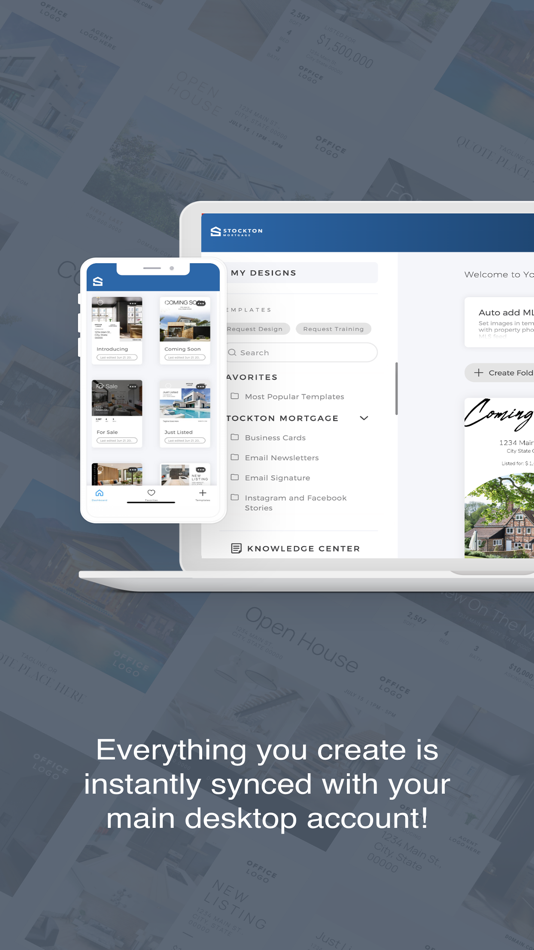The width and height of the screenshot is (534, 950).
Task: Click the Just Listed card's last edited label
Action: [x=185, y=440]
